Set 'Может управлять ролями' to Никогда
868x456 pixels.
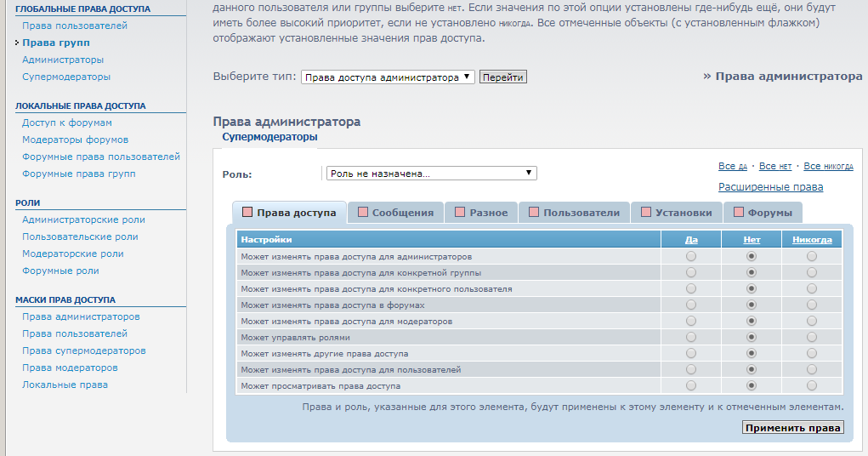click(x=812, y=338)
